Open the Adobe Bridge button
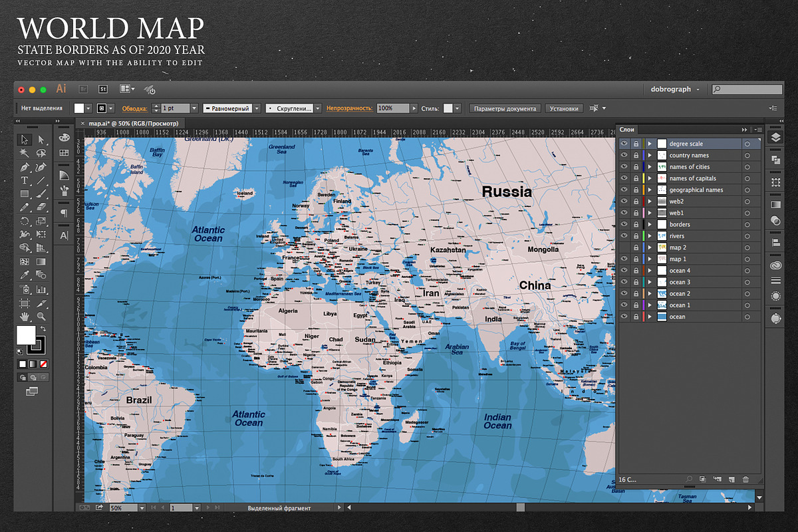The height and width of the screenshot is (532, 798). click(84, 88)
